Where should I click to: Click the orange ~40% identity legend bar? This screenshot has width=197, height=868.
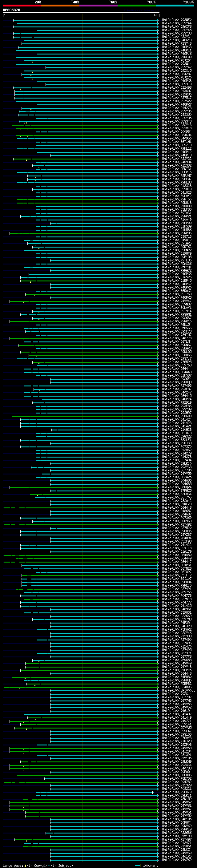tap(60, 6)
